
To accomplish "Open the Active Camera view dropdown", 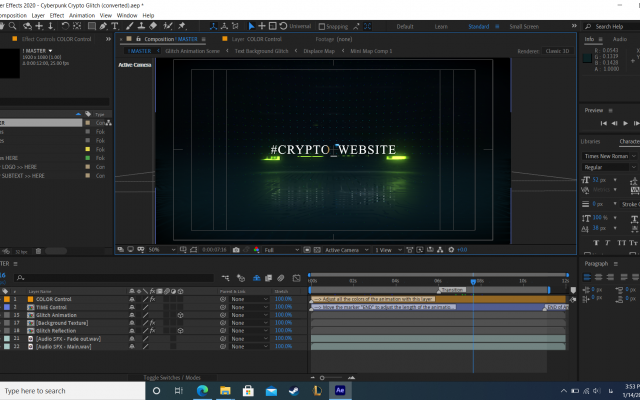I will [347, 250].
